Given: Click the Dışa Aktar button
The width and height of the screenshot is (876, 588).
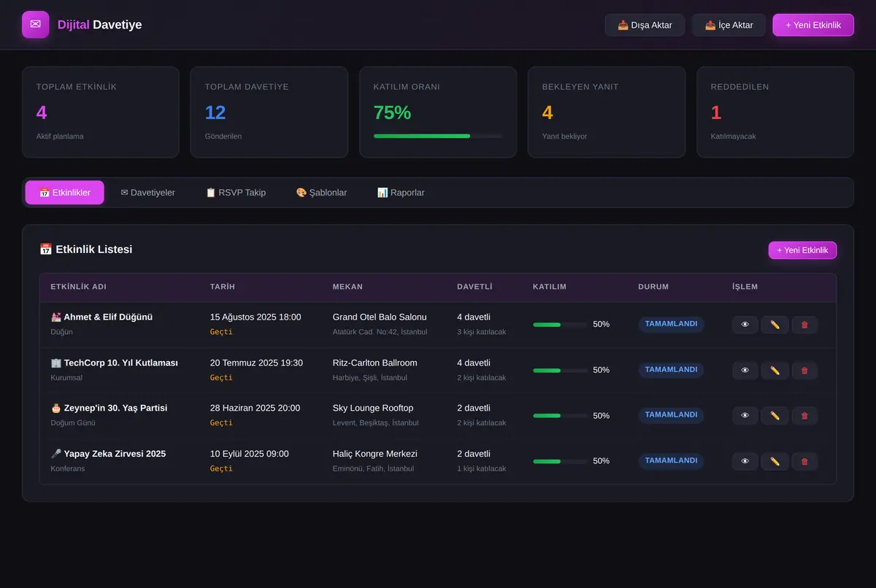Looking at the screenshot, I should [x=645, y=25].
